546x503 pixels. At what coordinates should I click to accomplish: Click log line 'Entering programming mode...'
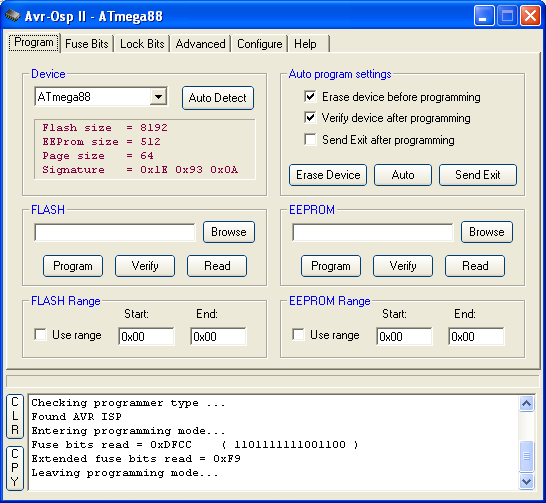[x=128, y=431]
